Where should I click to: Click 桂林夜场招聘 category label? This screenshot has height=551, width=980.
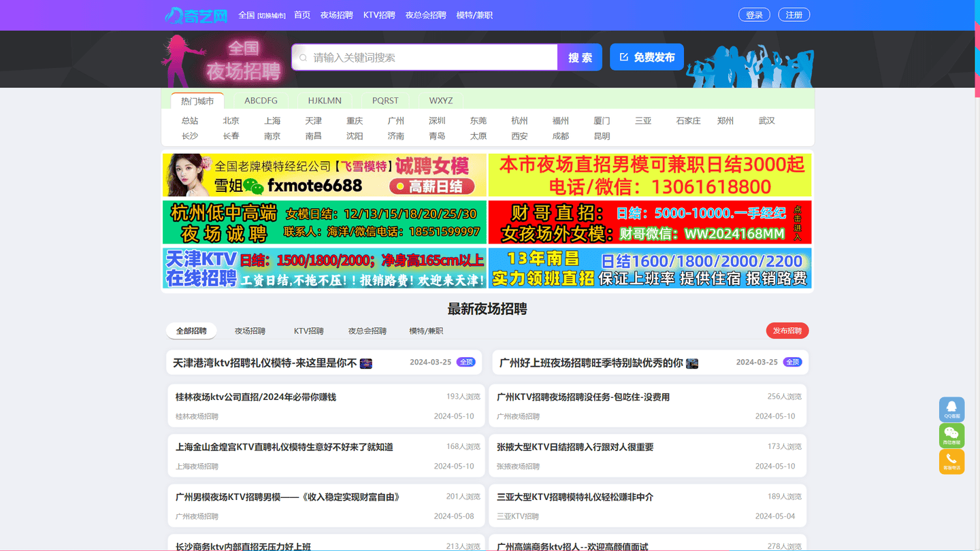[x=197, y=416]
